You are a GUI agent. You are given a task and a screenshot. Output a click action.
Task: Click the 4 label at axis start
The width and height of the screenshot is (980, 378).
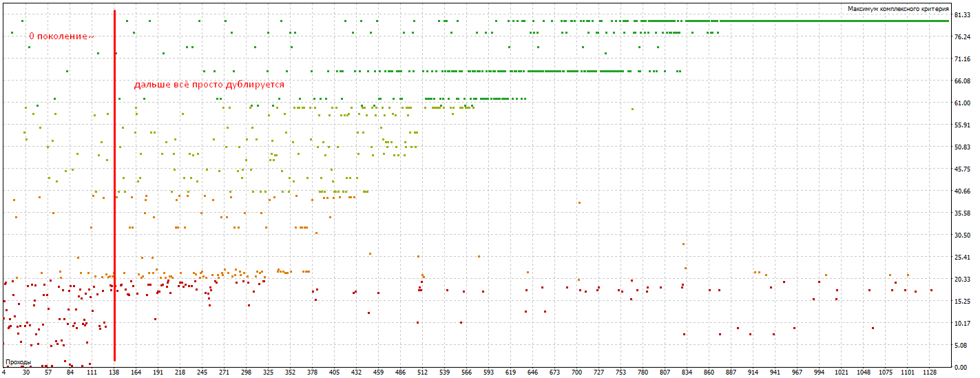pyautogui.click(x=4, y=372)
